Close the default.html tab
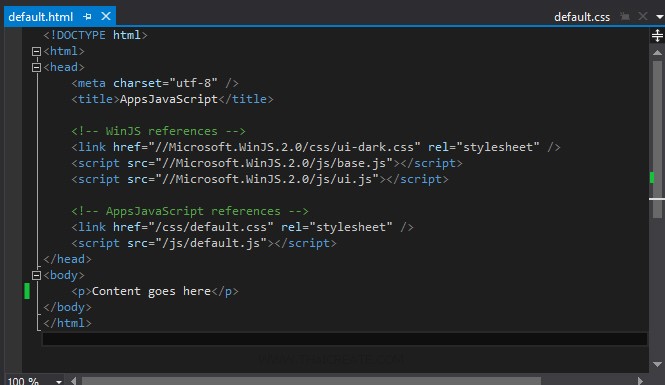665x385 pixels. pos(106,16)
